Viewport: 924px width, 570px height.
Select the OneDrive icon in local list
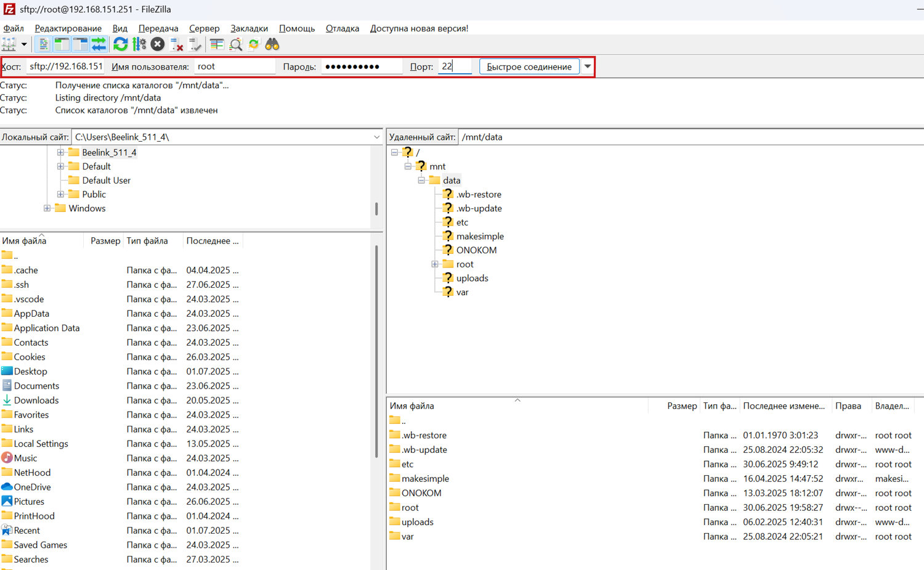tap(7, 487)
